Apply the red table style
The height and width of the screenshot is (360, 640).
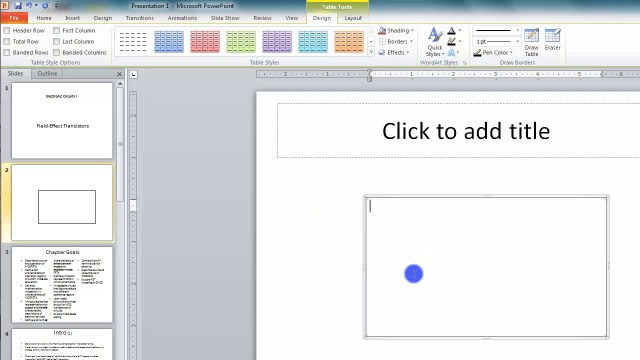205,42
